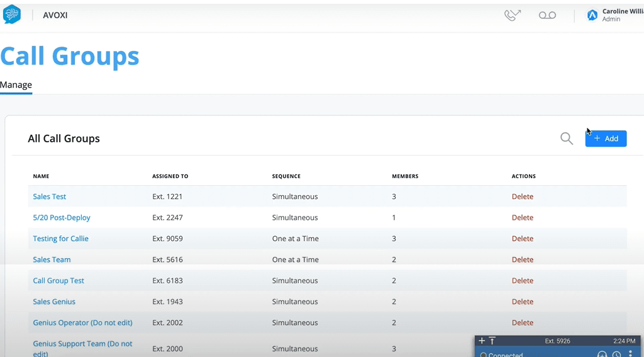This screenshot has width=644, height=357.
Task: Open the missed calls icon in header
Action: 513,15
